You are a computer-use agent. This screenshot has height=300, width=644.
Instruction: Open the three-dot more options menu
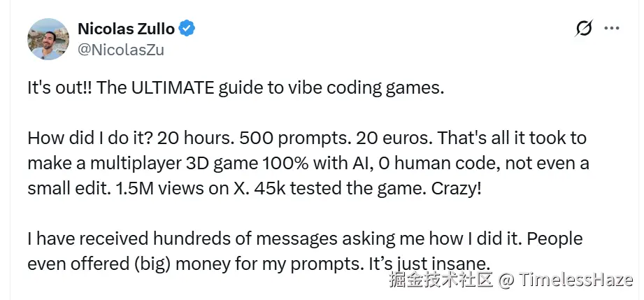click(612, 29)
